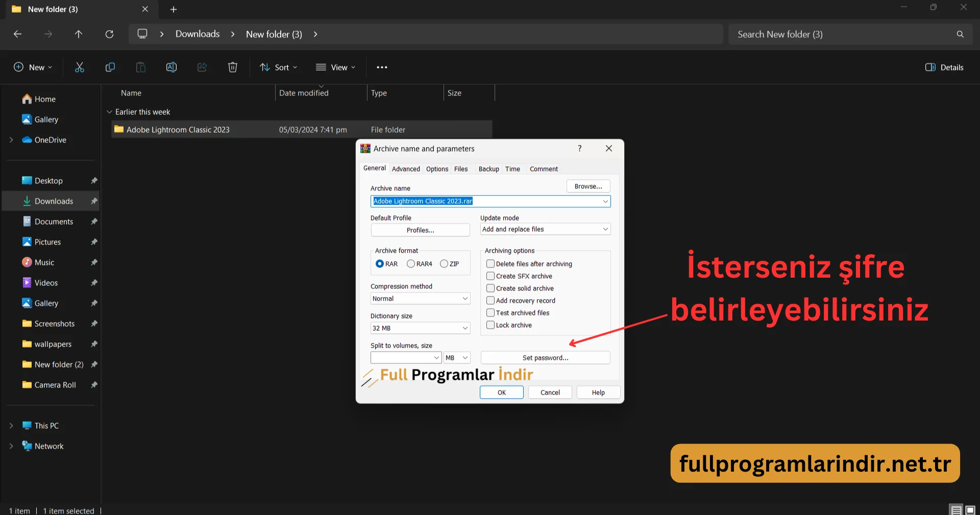The height and width of the screenshot is (515, 980).
Task: Open the Update mode dropdown
Action: click(x=545, y=229)
